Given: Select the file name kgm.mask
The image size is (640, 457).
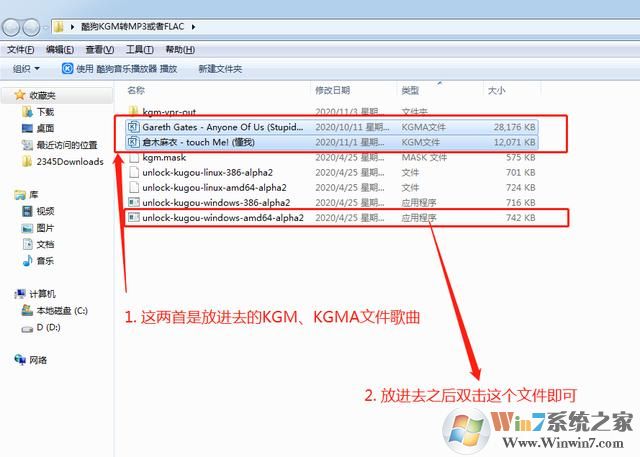Looking at the screenshot, I should coord(164,158).
